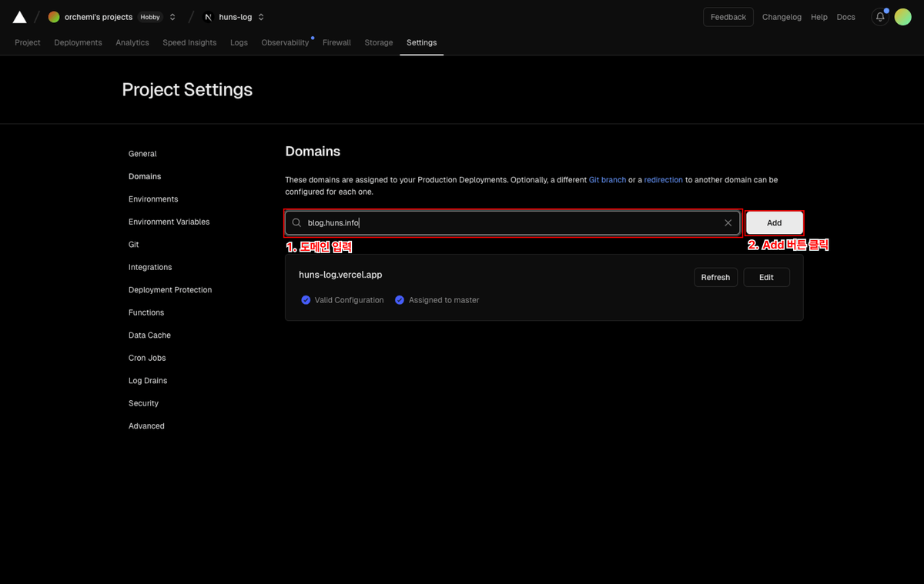Open the Changelog link
The height and width of the screenshot is (584, 924).
[782, 17]
